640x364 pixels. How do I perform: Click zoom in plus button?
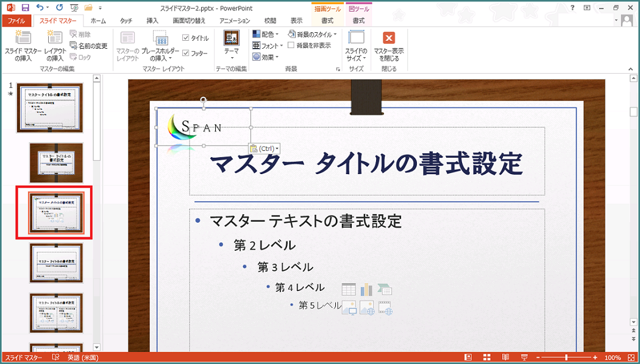point(595,357)
